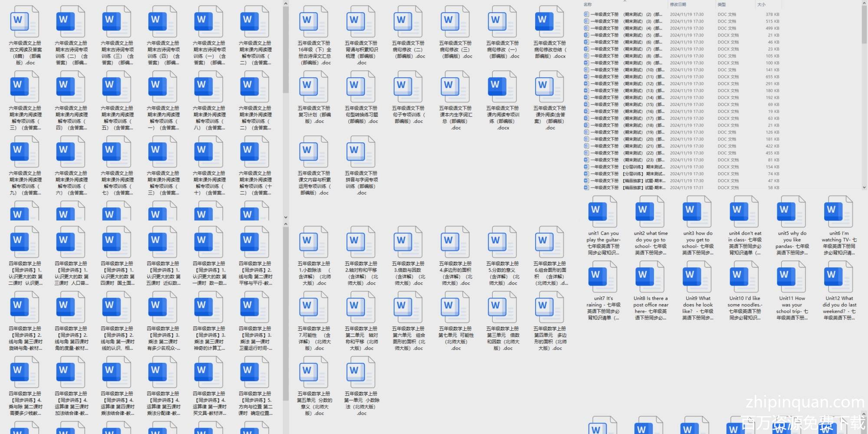
Task: Select the 五年级语文下册 句型转换练习题 file name
Action: [362, 115]
